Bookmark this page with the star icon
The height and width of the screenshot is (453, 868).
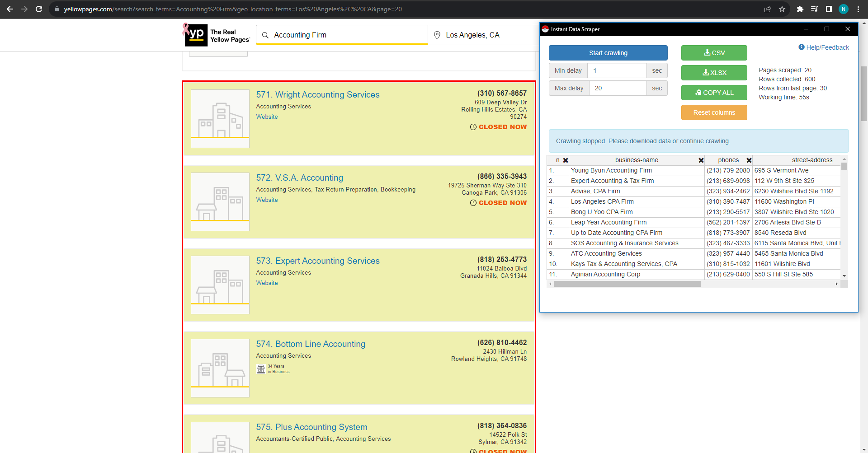(782, 9)
